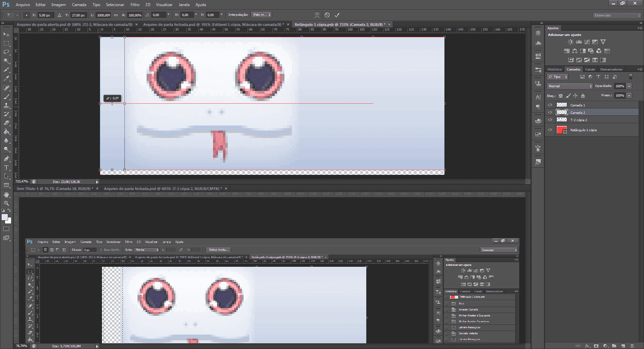Select the Clone Stamp tool
This screenshot has width=644, height=349.
point(6,105)
